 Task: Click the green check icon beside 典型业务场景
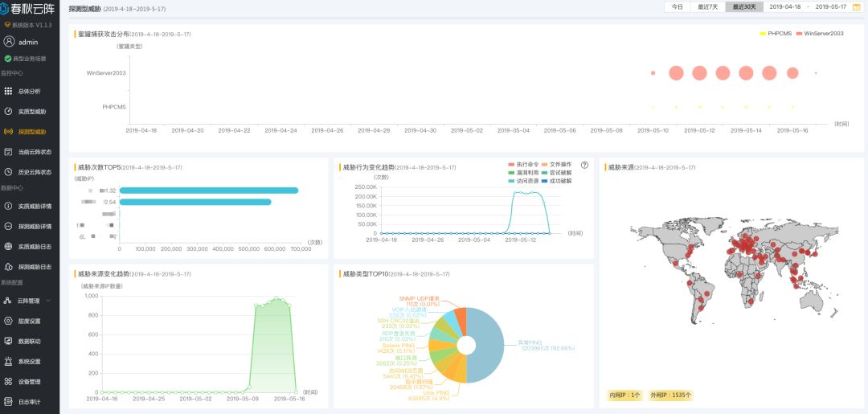pyautogui.click(x=8, y=59)
